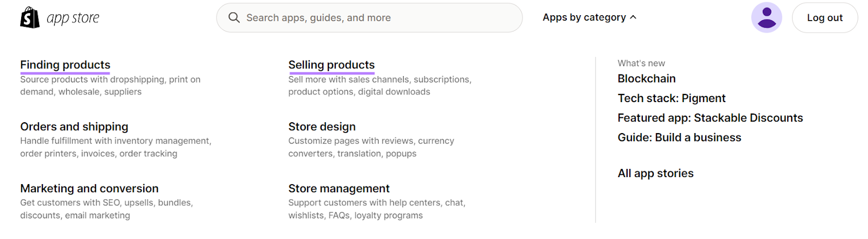The height and width of the screenshot is (239, 868).
Task: Click the Shopify bag logo icon
Action: pos(30,17)
